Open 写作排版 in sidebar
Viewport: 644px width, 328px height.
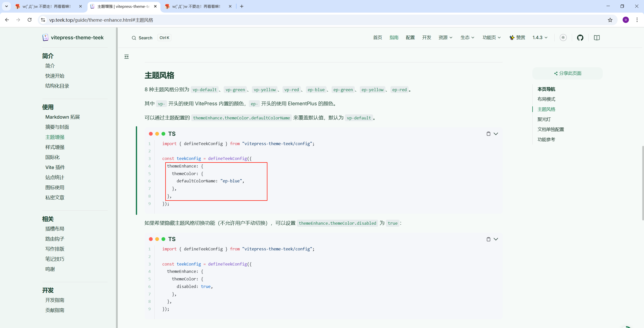tap(55, 249)
